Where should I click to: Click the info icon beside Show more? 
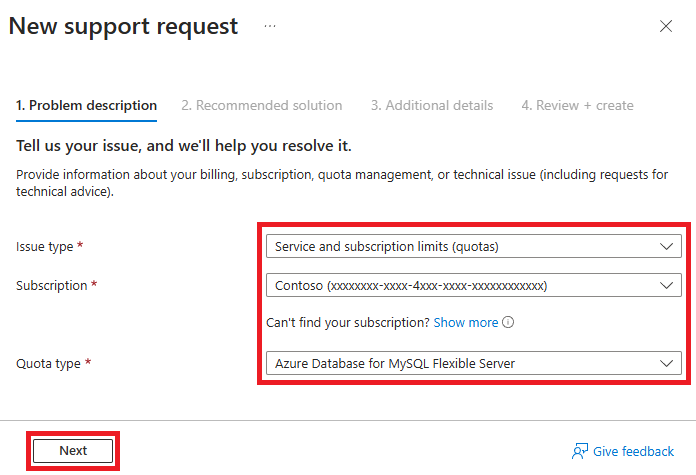508,322
